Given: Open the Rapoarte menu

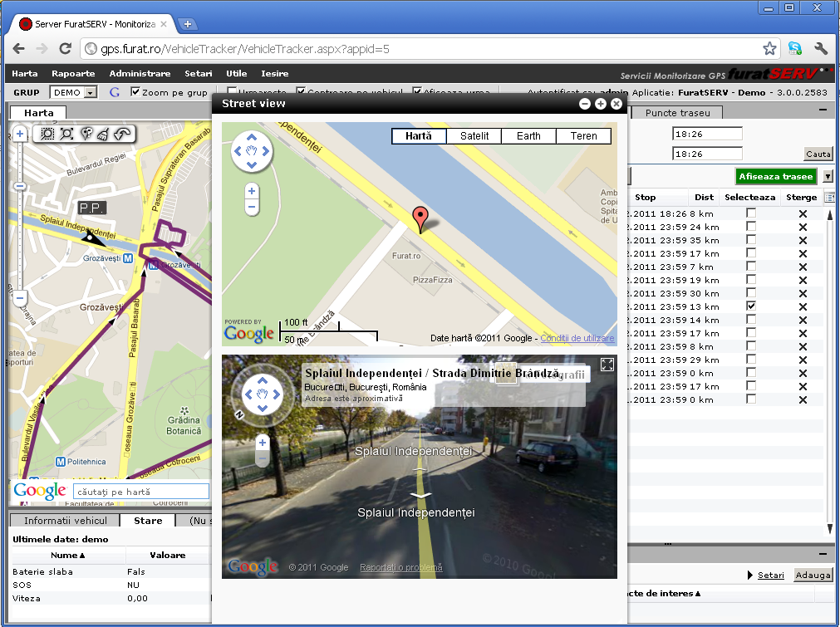Looking at the screenshot, I should (x=73, y=73).
